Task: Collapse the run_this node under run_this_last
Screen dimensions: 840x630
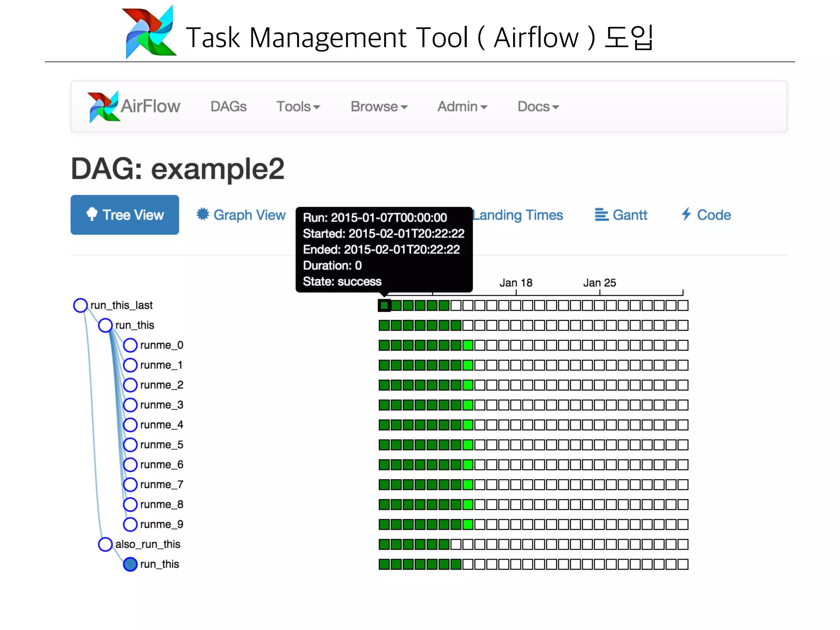Action: (x=105, y=325)
